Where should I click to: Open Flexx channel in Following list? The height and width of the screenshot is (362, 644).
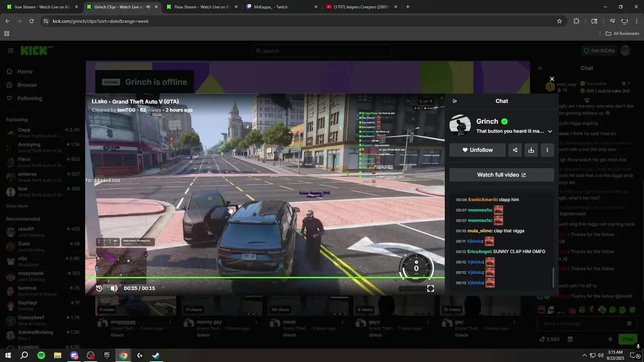pos(43,162)
